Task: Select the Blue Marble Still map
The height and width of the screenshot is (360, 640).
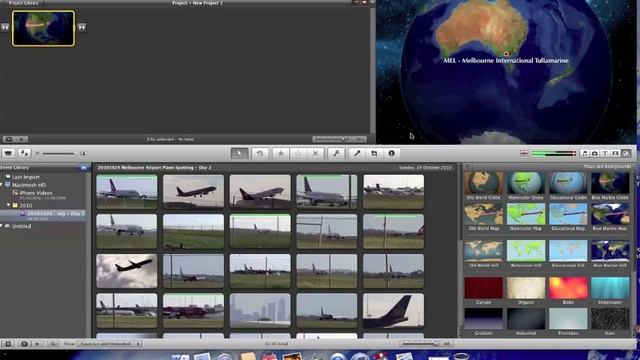Action: (x=610, y=251)
